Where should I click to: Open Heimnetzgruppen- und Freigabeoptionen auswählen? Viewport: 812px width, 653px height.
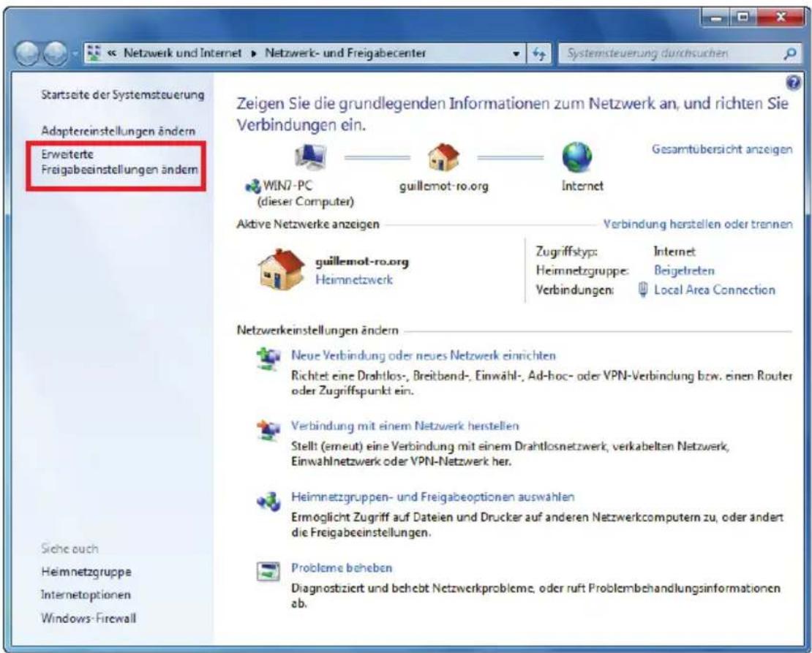[433, 497]
